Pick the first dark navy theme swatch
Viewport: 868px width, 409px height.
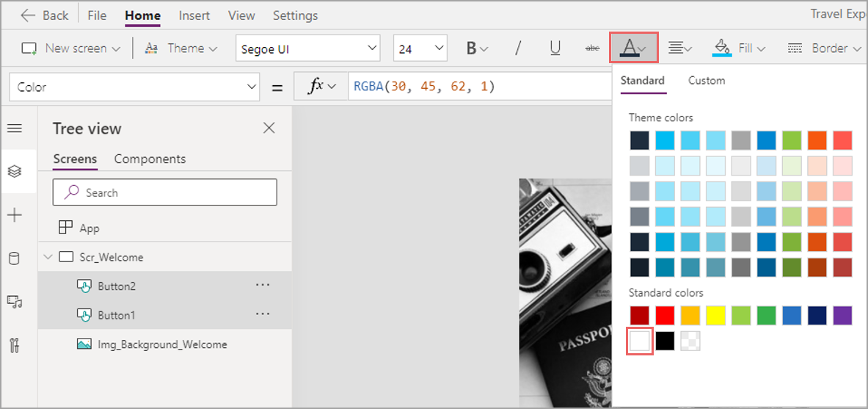coord(639,140)
